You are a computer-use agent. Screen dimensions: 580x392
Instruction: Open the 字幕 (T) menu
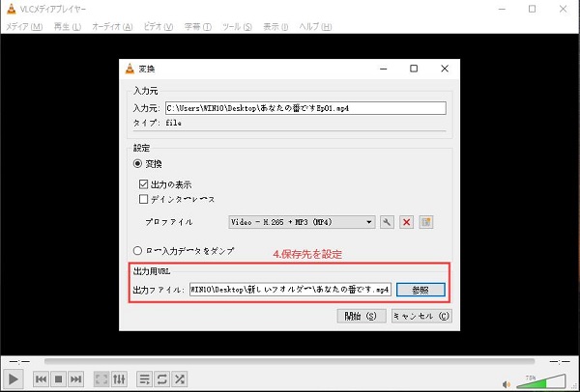pos(198,27)
